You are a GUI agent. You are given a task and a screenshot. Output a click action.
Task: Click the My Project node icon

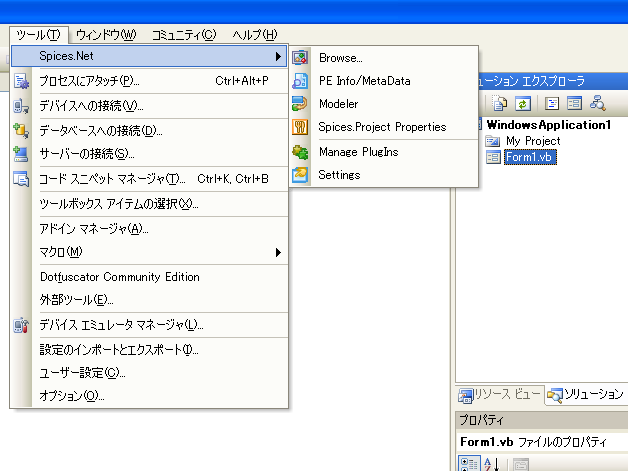493,141
